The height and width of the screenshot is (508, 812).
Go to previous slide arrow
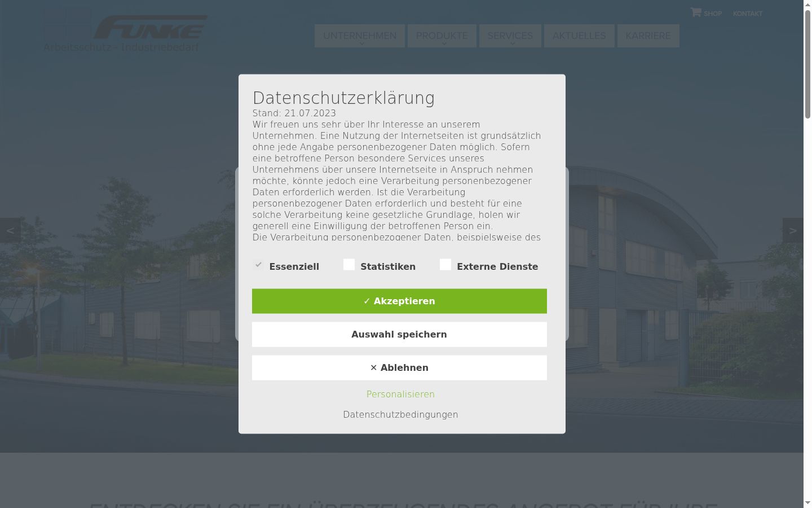click(10, 230)
